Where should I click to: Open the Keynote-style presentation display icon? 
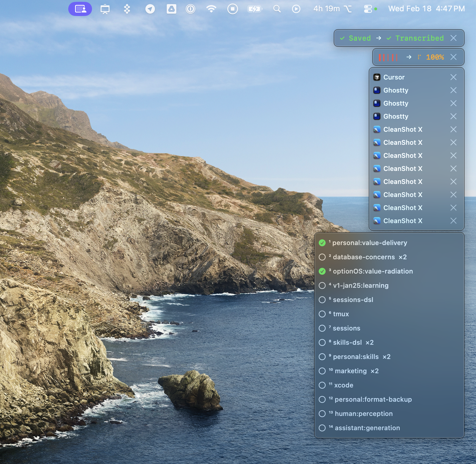[105, 9]
